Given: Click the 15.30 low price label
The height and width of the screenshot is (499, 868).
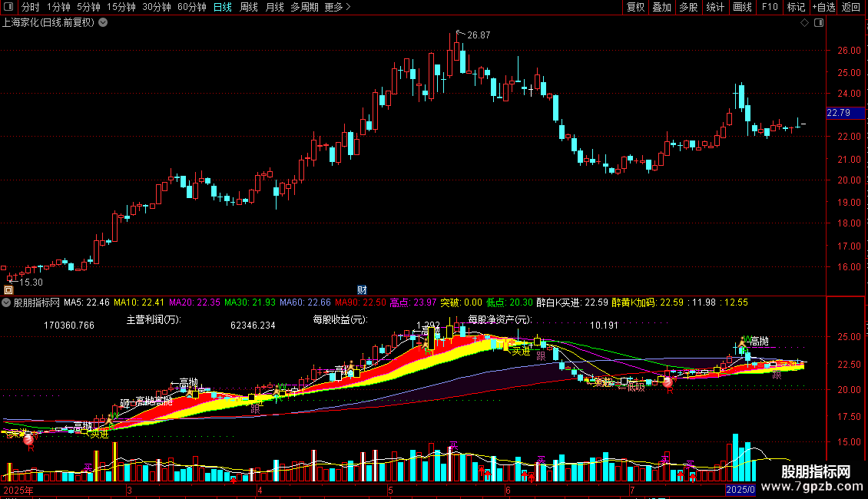Looking at the screenshot, I should (31, 283).
